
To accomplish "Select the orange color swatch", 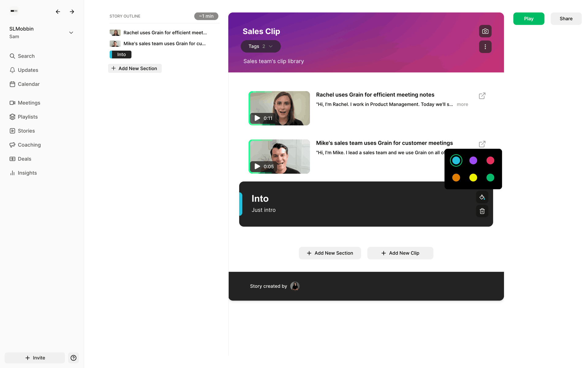I will pyautogui.click(x=456, y=178).
